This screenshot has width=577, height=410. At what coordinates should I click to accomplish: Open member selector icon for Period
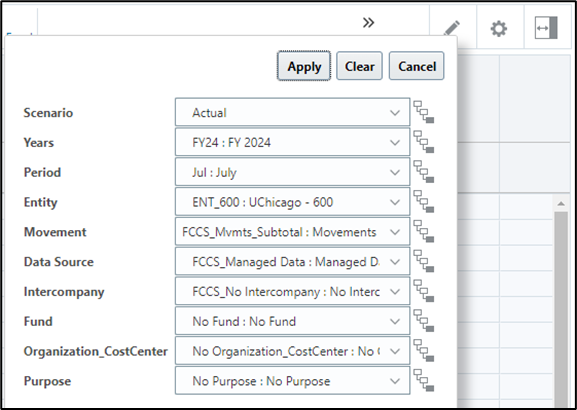click(424, 172)
